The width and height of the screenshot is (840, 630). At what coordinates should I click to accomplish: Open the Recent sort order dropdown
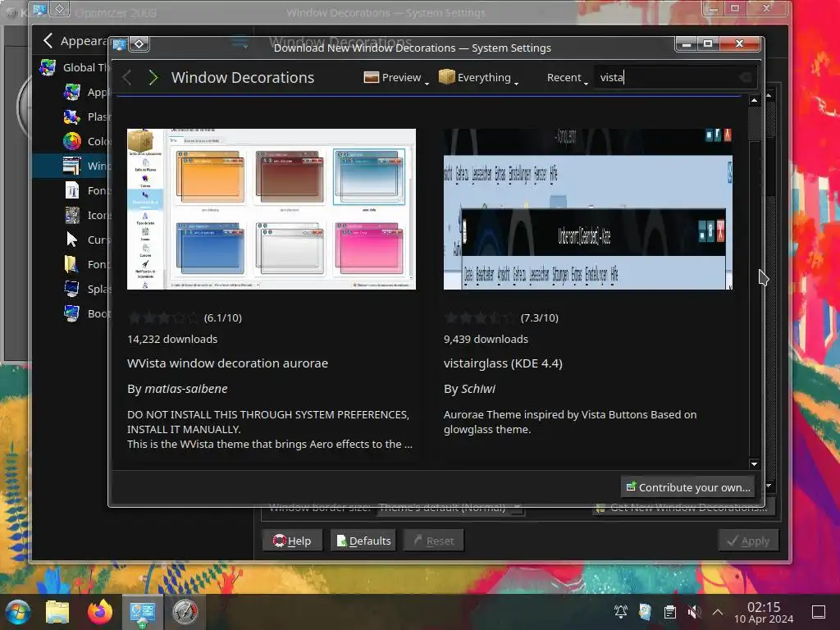[567, 78]
